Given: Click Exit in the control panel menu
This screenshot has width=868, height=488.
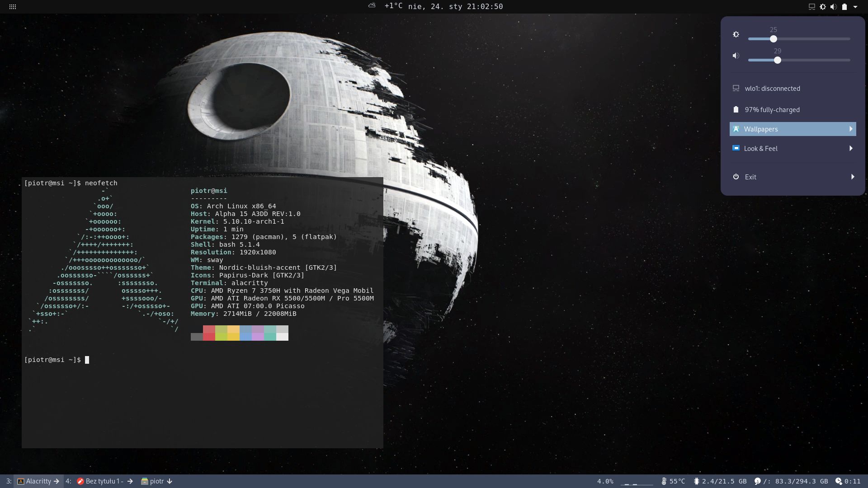Looking at the screenshot, I should point(750,177).
